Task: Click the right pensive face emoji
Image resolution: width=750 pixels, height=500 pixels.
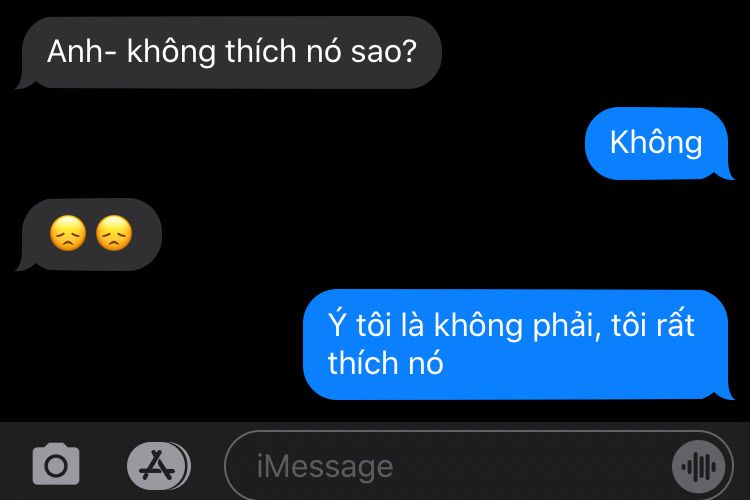Action: click(114, 233)
